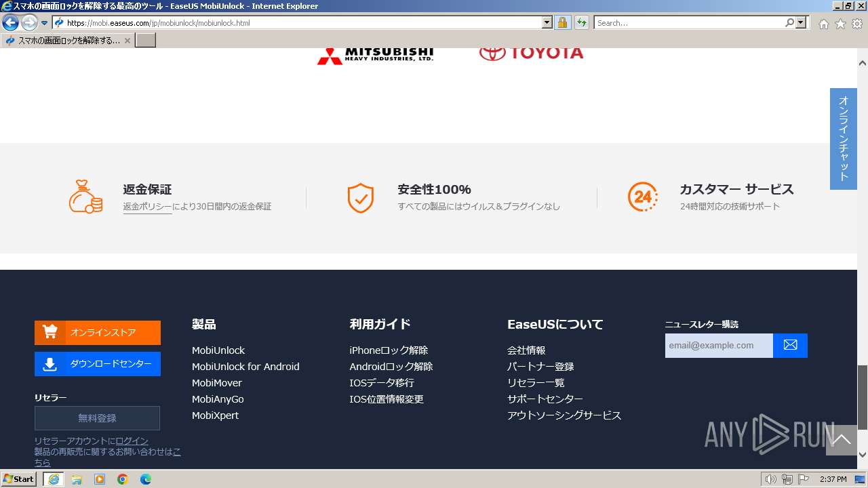Open the IOSデータ移行 guide link
The image size is (868, 488).
(382, 383)
